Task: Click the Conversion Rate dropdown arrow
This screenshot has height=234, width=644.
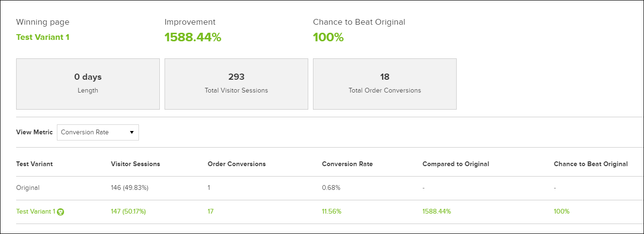Action: 132,132
